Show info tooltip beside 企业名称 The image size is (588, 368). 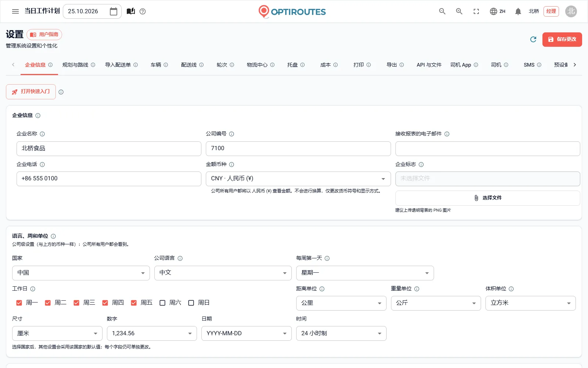click(42, 134)
